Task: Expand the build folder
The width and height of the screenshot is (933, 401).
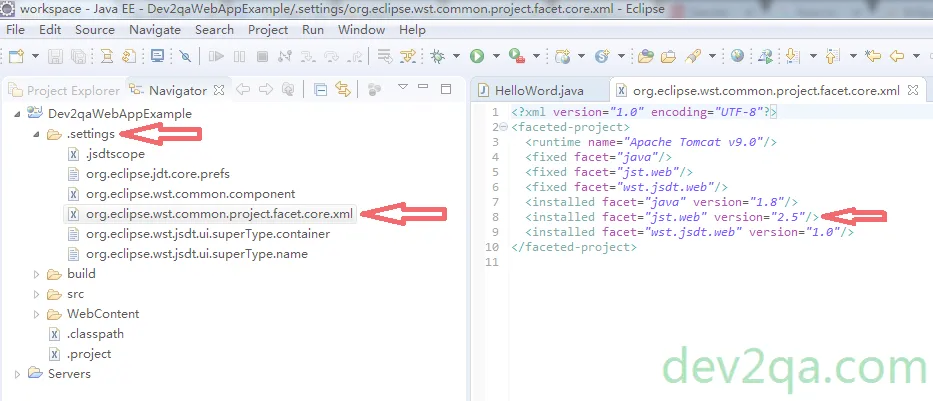Action: click(x=36, y=274)
